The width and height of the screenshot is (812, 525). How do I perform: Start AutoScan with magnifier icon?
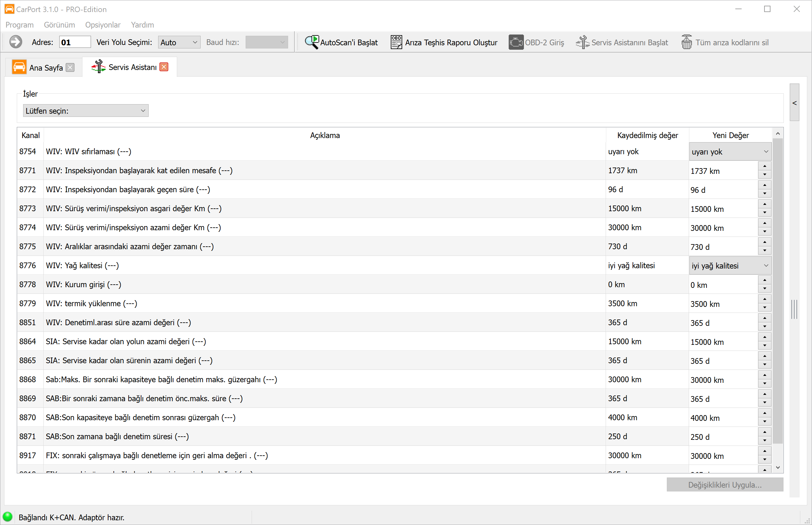[x=312, y=42]
